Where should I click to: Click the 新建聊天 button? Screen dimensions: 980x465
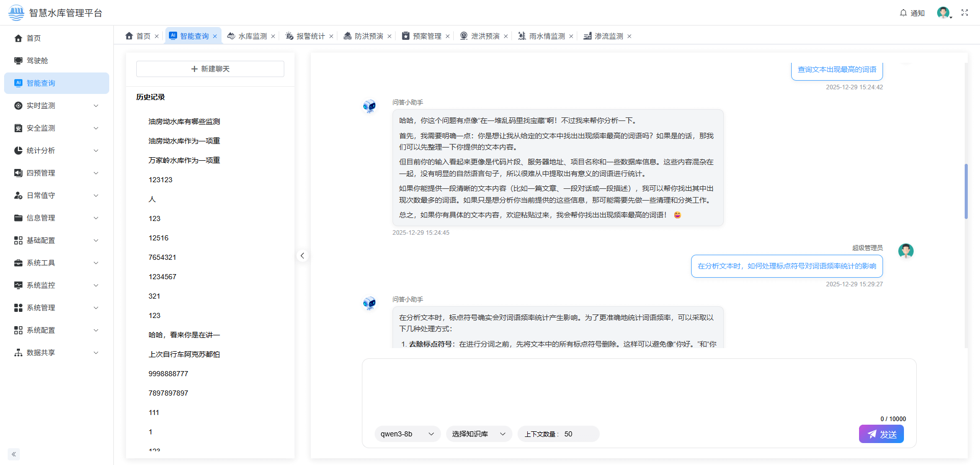click(210, 68)
